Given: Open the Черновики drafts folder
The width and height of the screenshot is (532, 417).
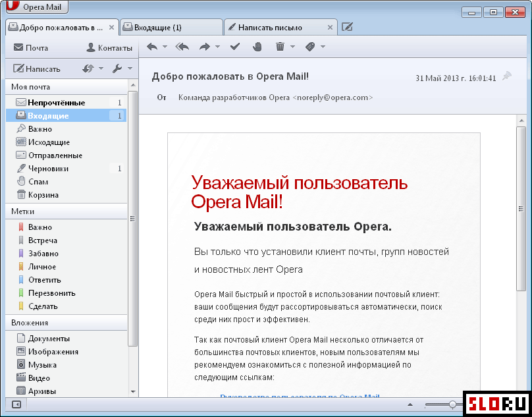Looking at the screenshot, I should point(66,169).
